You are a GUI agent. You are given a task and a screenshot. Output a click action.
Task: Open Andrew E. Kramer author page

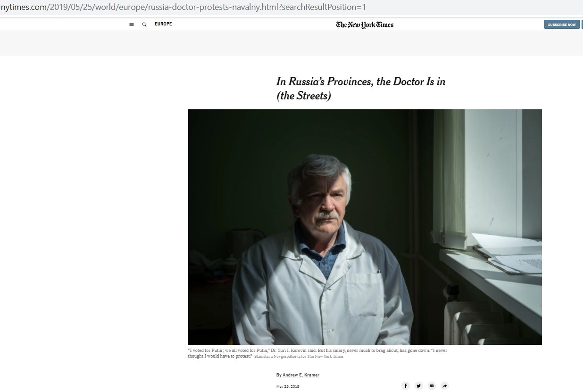click(x=301, y=375)
